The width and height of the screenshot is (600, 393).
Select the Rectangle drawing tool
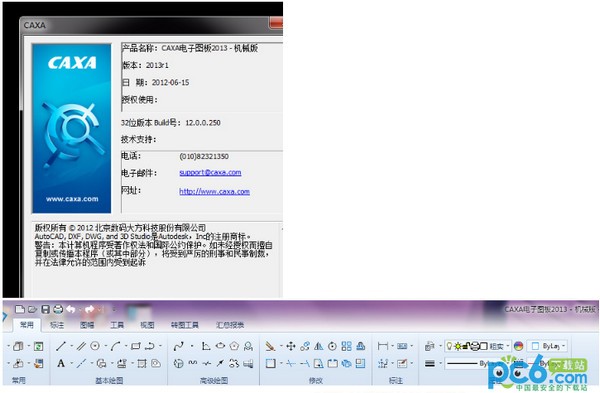tap(136, 346)
